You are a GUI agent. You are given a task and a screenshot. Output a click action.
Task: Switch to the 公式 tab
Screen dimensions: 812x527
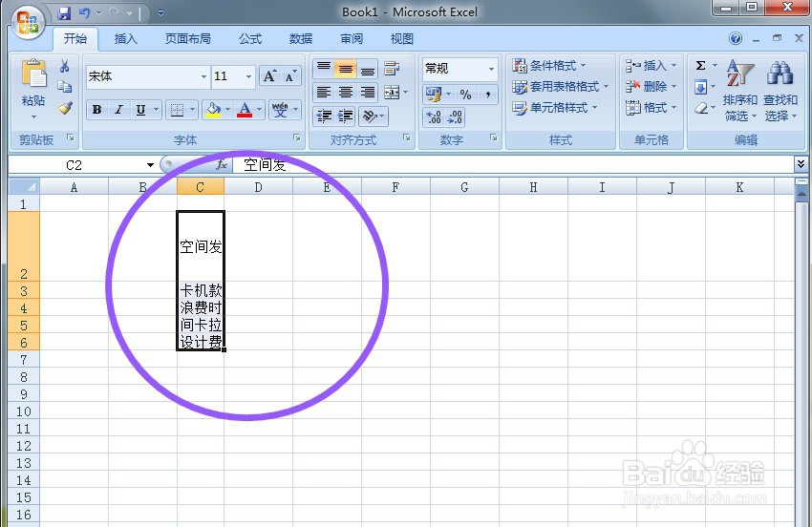[250, 39]
